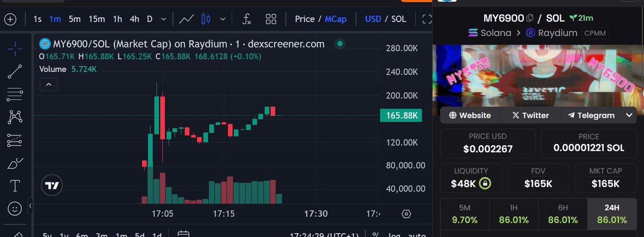Collapse the drawing toolbar side arrow

[30, 206]
